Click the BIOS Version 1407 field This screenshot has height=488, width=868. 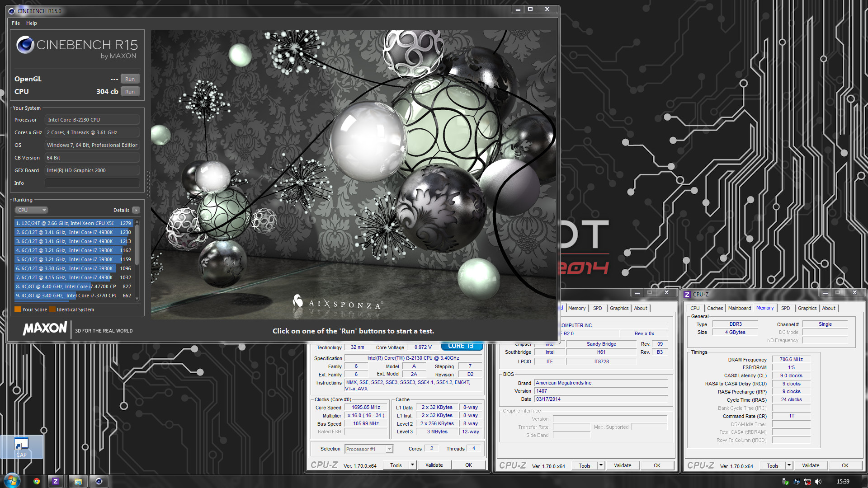(601, 391)
